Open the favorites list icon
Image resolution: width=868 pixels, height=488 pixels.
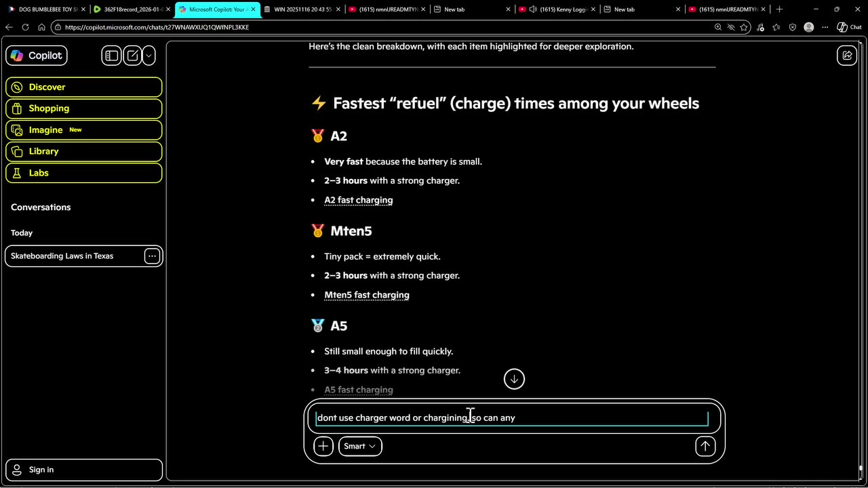pos(776,27)
